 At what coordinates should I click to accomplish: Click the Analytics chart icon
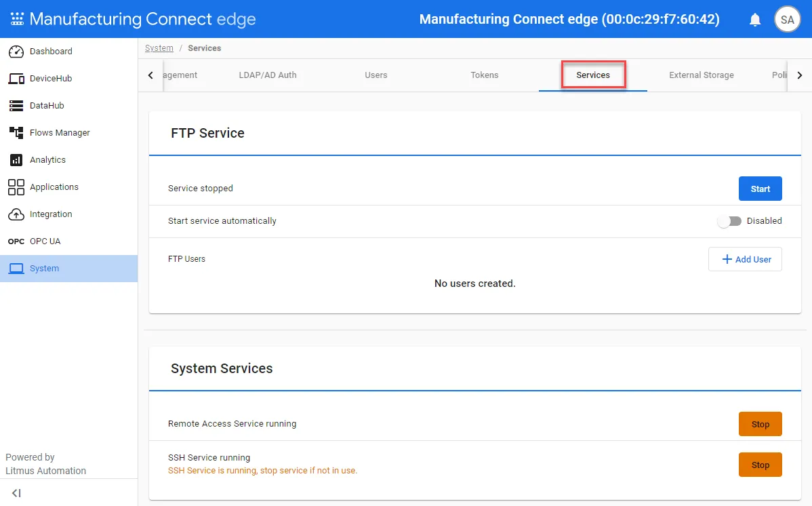[16, 159]
